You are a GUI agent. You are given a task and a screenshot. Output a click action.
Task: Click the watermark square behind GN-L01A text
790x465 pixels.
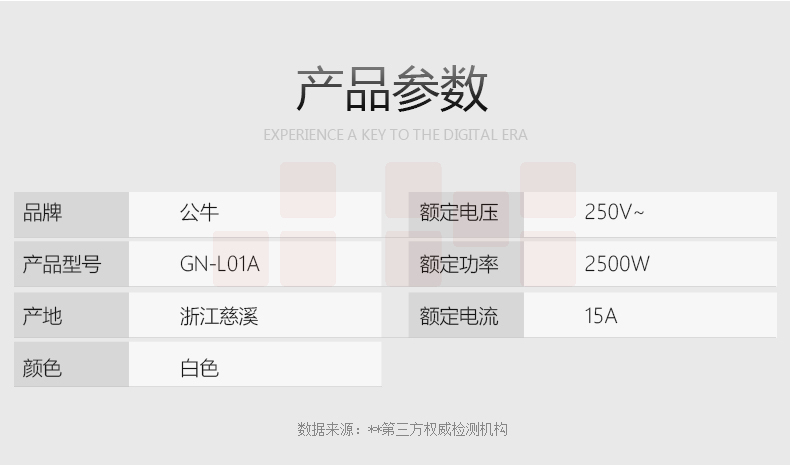coord(241,258)
